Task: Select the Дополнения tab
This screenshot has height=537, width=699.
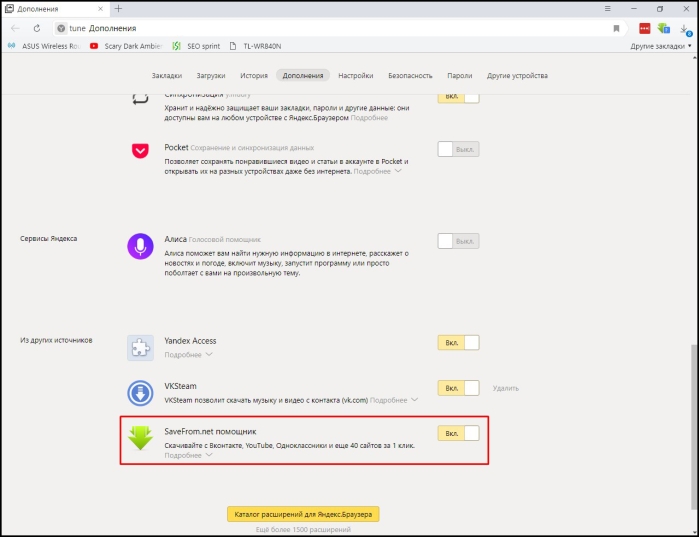Action: point(303,75)
